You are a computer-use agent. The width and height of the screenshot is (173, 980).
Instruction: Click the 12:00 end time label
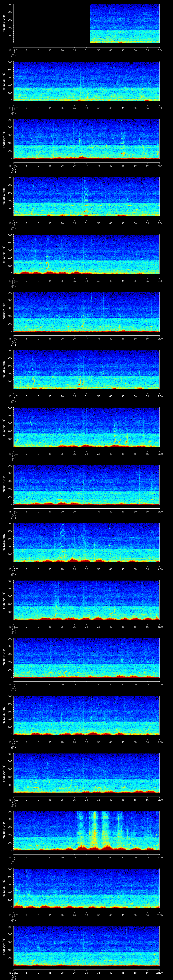coord(160,454)
